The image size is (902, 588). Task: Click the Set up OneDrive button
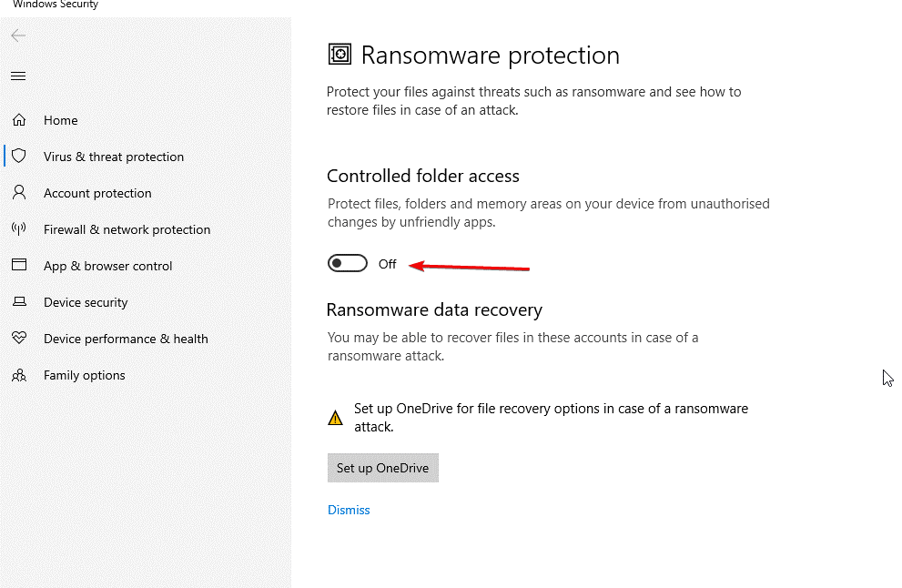point(382,467)
